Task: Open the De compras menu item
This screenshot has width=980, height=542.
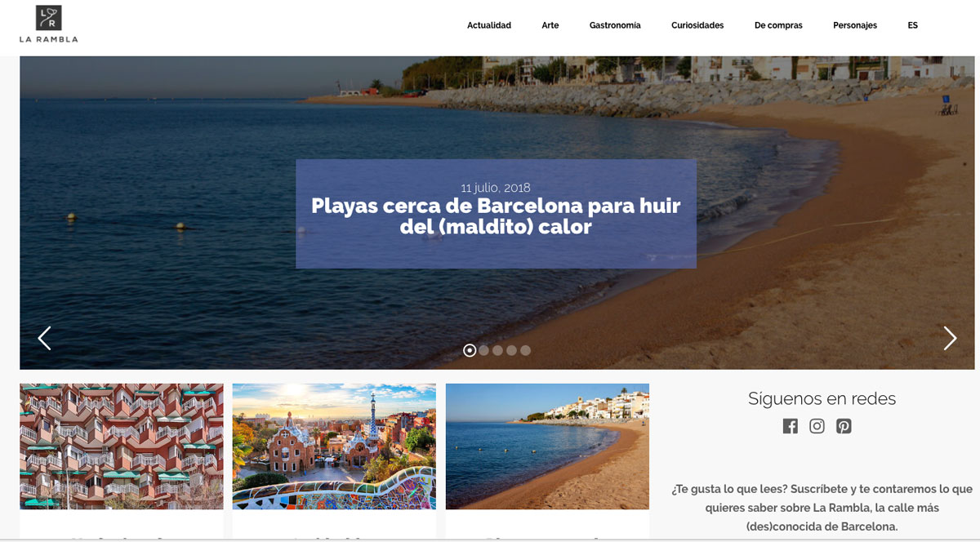Action: point(778,25)
